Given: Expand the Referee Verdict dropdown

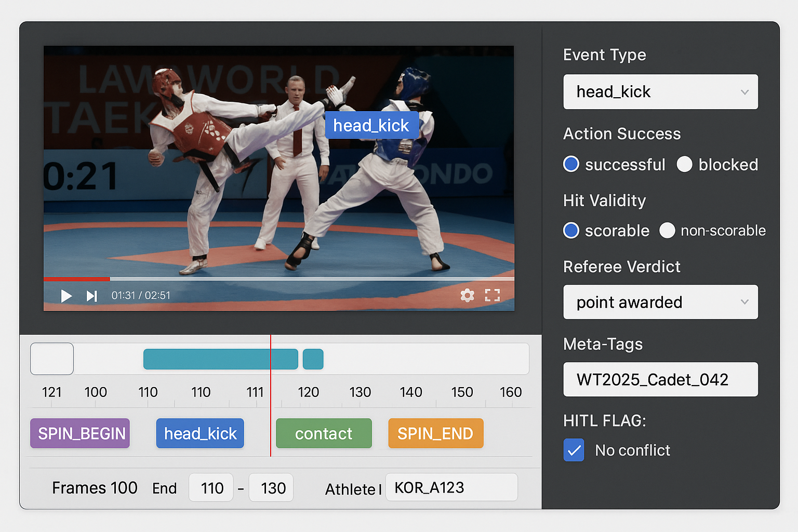Looking at the screenshot, I should coord(660,302).
